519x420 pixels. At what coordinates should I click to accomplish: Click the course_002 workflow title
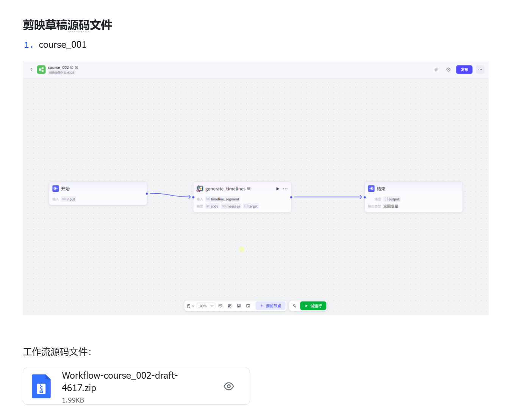pyautogui.click(x=58, y=67)
